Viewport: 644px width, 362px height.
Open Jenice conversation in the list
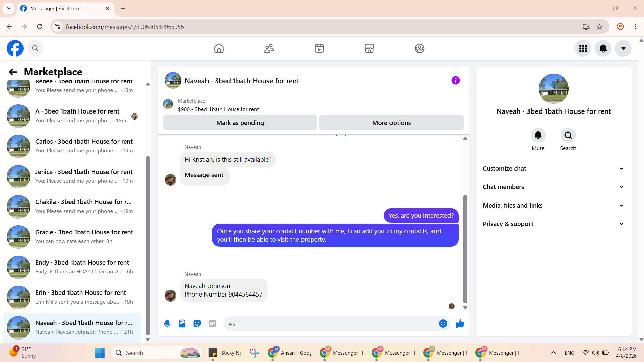click(72, 176)
